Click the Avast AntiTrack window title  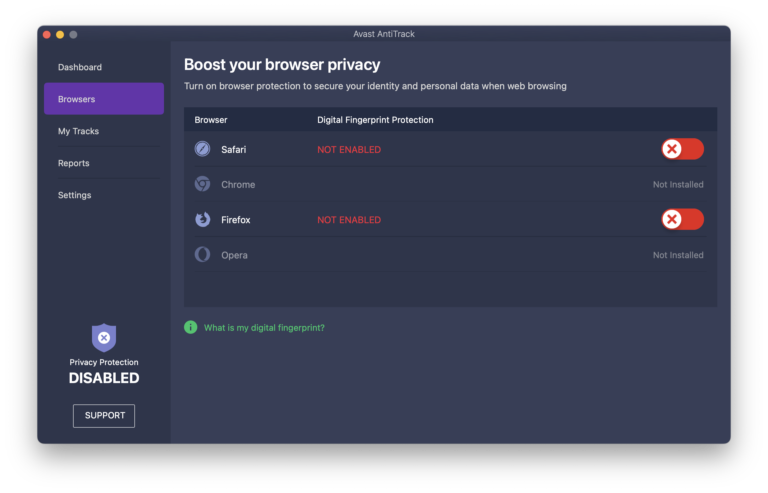[384, 34]
